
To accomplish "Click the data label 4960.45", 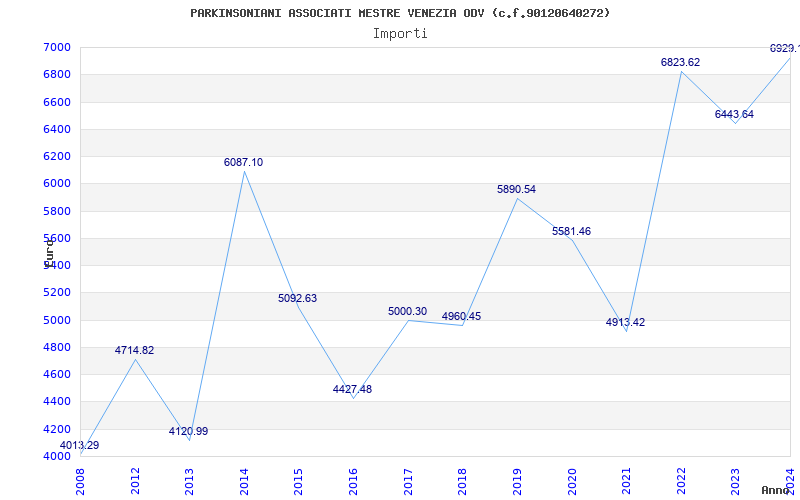I will click(x=461, y=316).
